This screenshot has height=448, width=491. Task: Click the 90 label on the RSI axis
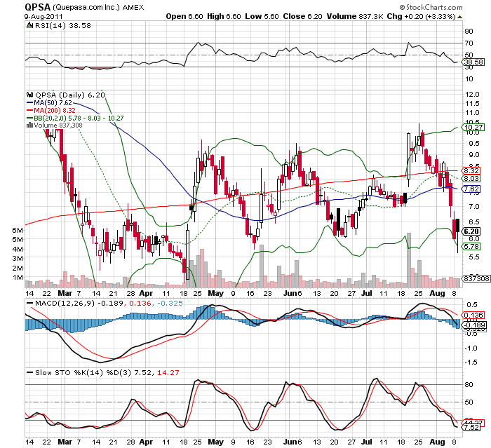(469, 32)
